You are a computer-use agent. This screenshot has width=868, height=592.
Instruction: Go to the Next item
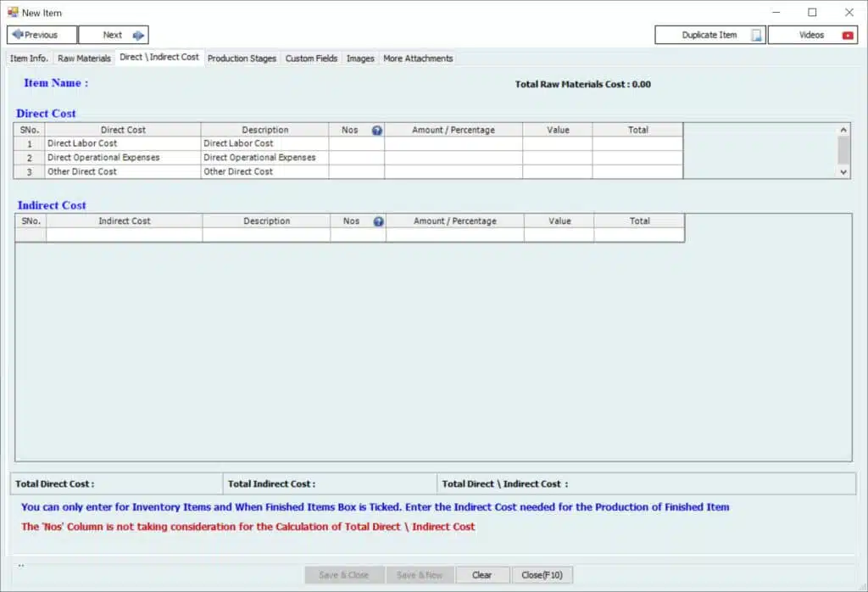(114, 35)
